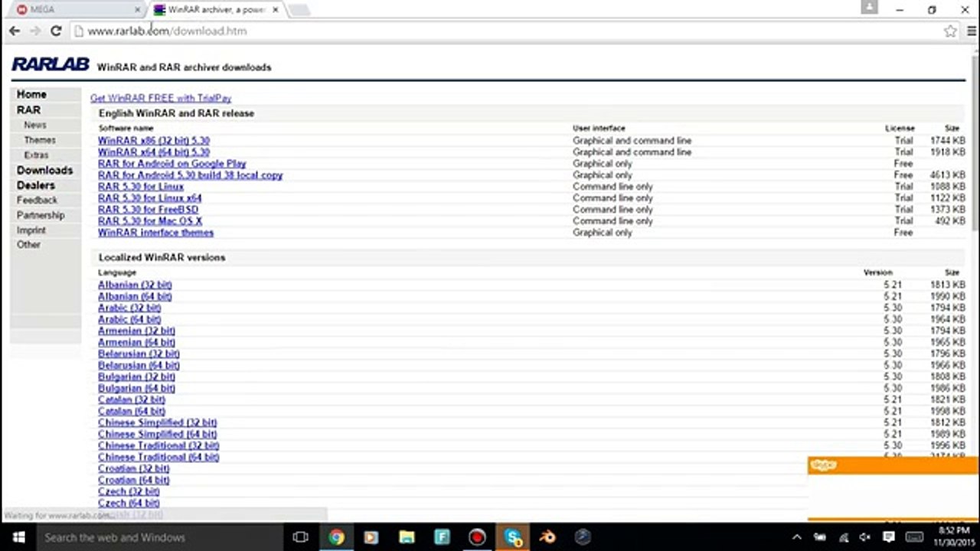The image size is (980, 551).
Task: Open the teal F app on taskbar
Action: point(442,537)
